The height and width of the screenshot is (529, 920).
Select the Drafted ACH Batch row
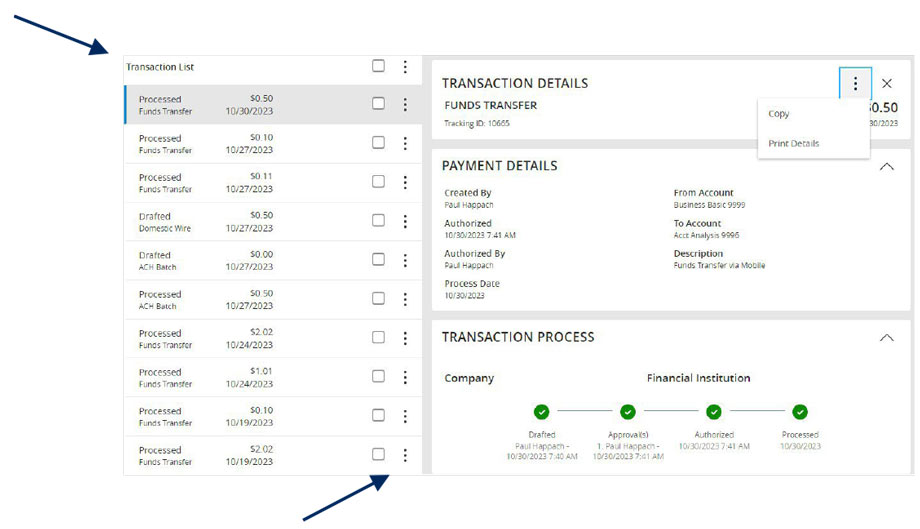point(273,260)
